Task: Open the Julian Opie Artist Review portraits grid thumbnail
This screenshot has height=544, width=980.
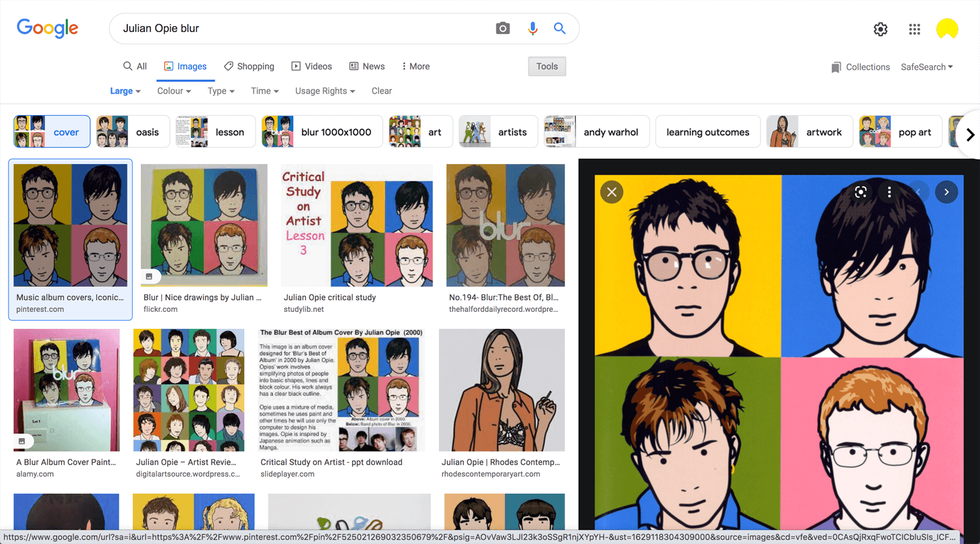Action: click(189, 390)
